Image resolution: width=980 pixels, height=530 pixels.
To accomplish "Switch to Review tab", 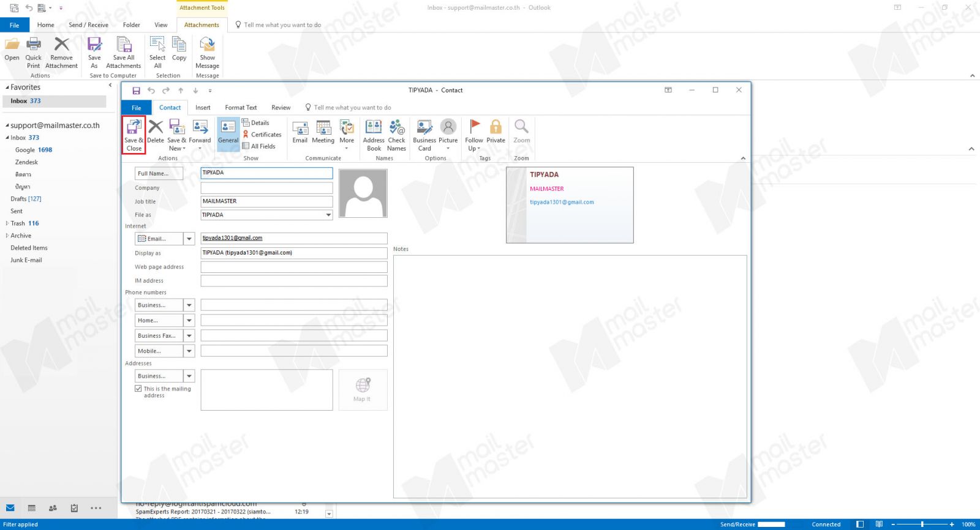I will [281, 108].
